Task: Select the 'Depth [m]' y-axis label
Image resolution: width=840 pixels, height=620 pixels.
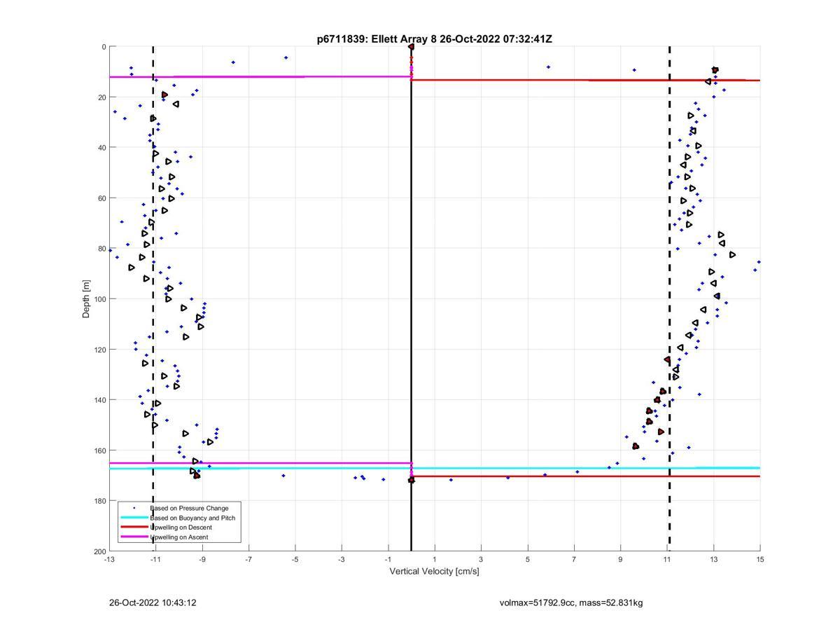Action: pos(87,298)
